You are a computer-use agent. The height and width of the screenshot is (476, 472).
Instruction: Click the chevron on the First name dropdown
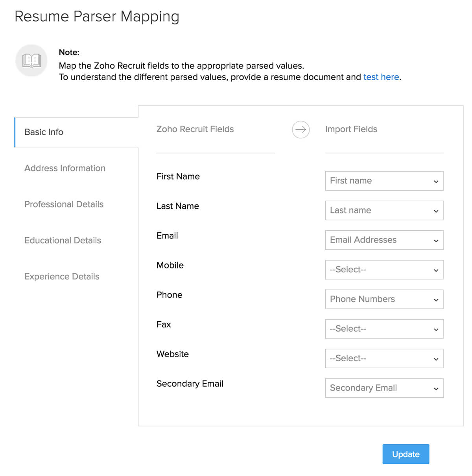click(435, 181)
